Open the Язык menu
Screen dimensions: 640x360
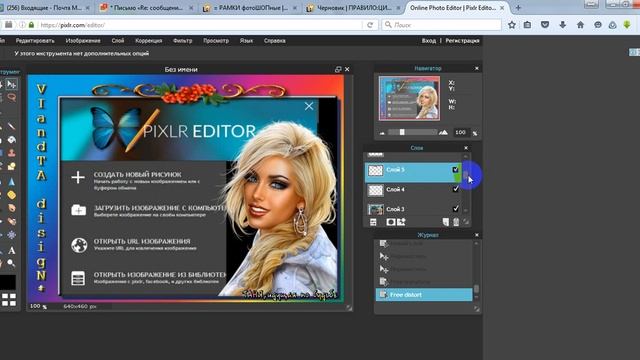point(246,41)
